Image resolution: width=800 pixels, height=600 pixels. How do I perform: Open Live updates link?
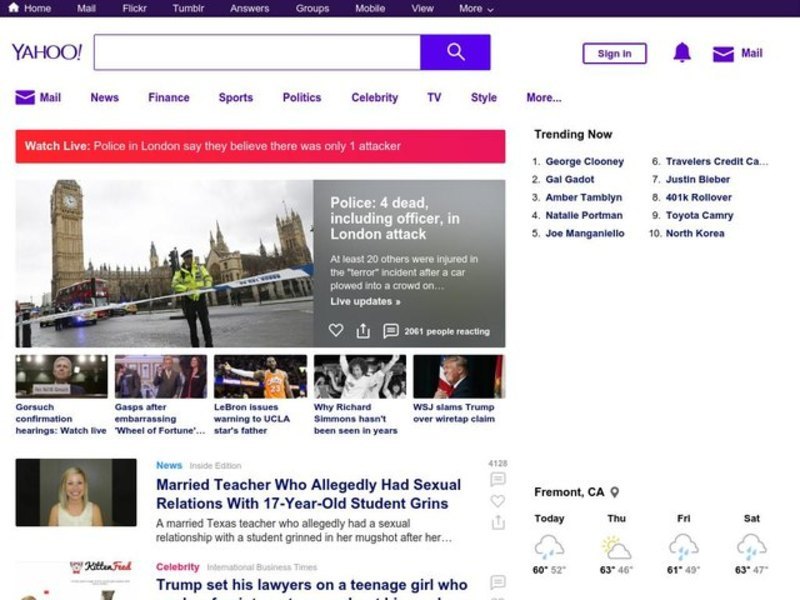365,301
